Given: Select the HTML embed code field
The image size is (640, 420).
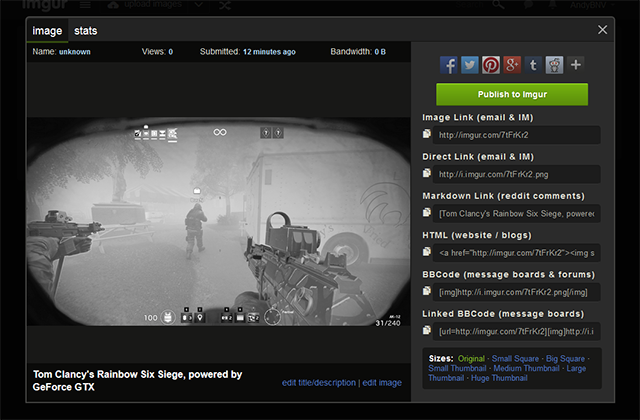Looking at the screenshot, I should click(517, 253).
